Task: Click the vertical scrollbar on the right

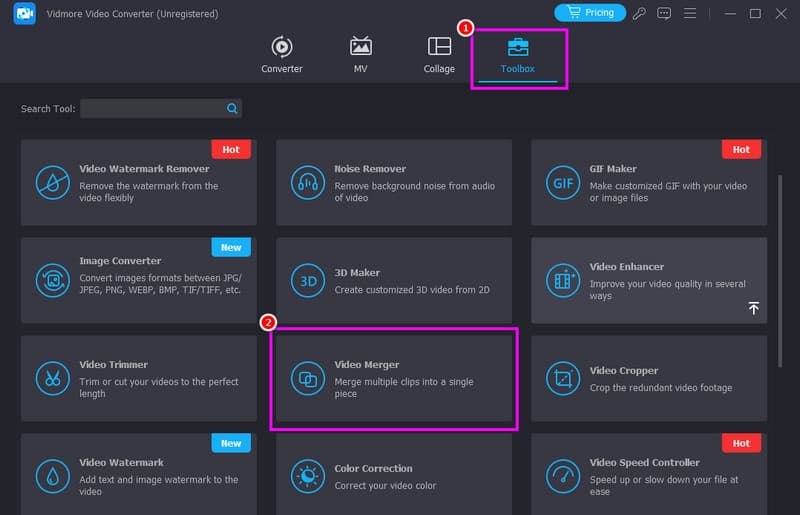Action: pos(780,271)
